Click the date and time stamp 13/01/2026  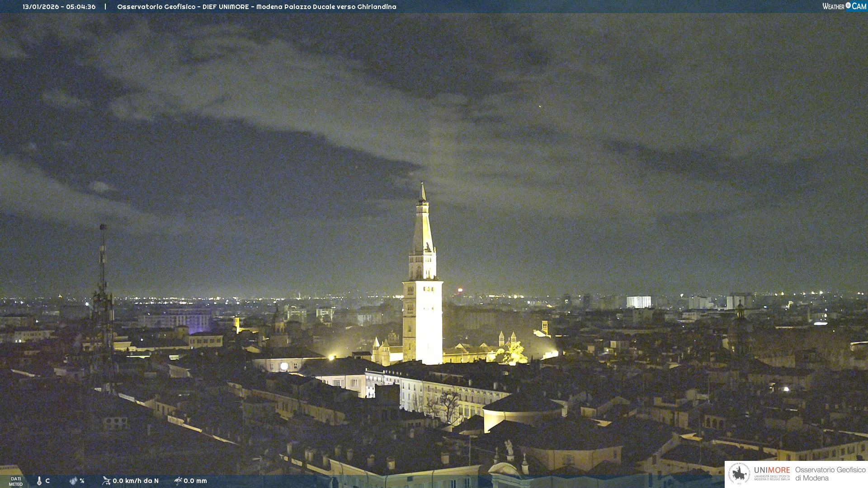coord(59,7)
